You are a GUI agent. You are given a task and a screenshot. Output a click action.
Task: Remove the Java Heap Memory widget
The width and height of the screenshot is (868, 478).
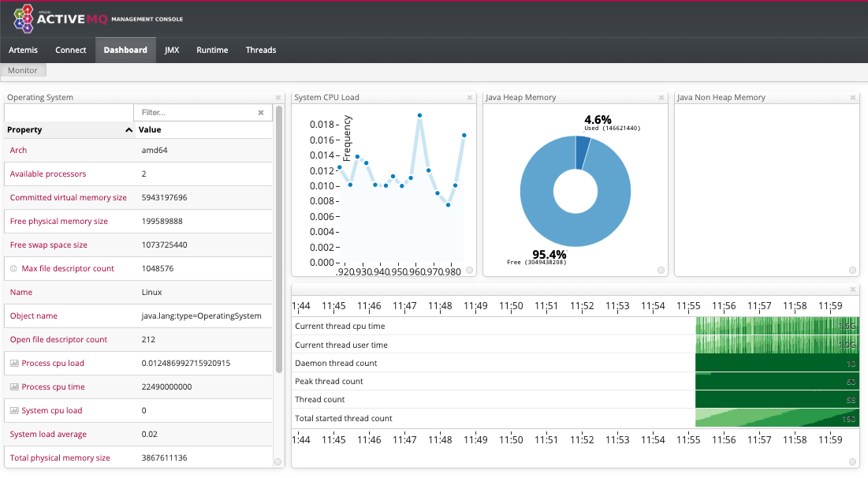661,98
